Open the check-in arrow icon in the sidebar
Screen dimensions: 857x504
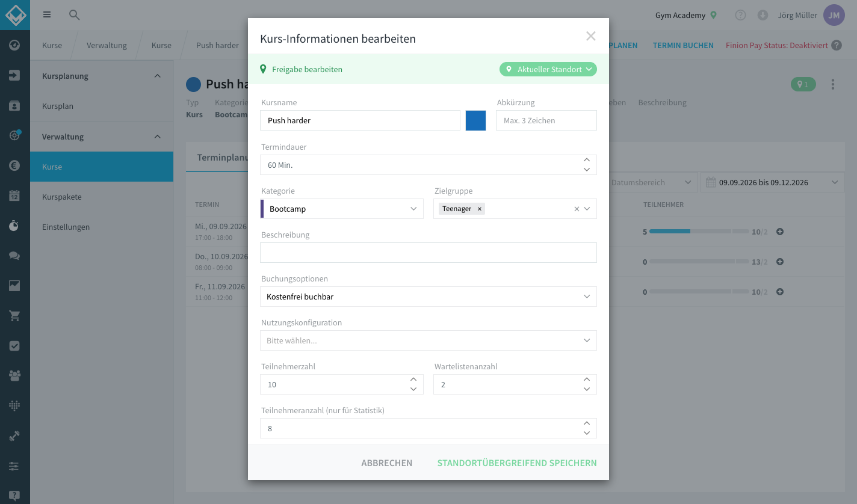coord(15,75)
